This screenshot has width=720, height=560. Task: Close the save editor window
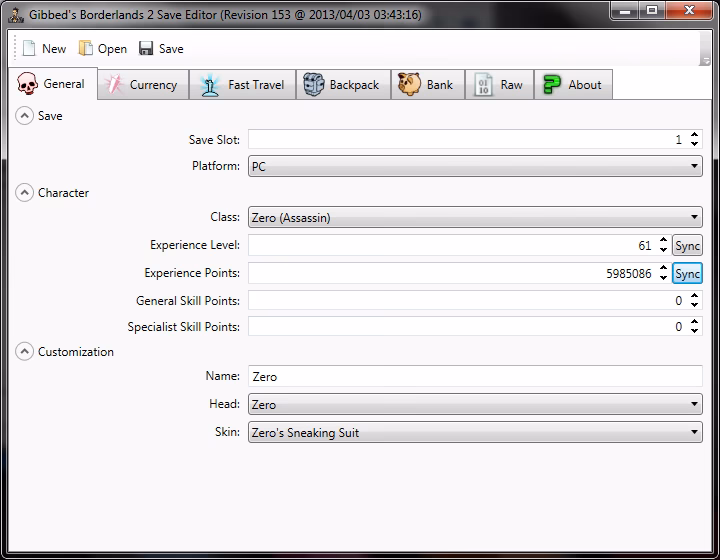pyautogui.click(x=689, y=11)
